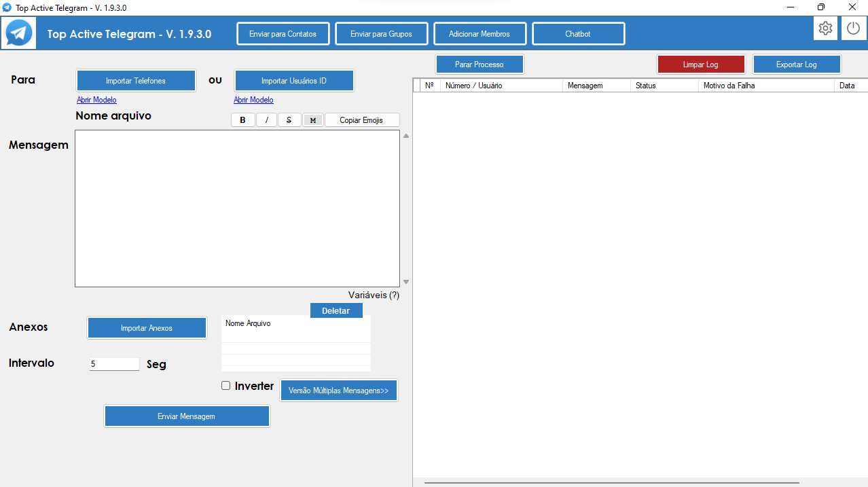
Task: Click the Variáveis (?) help text
Action: (x=374, y=295)
